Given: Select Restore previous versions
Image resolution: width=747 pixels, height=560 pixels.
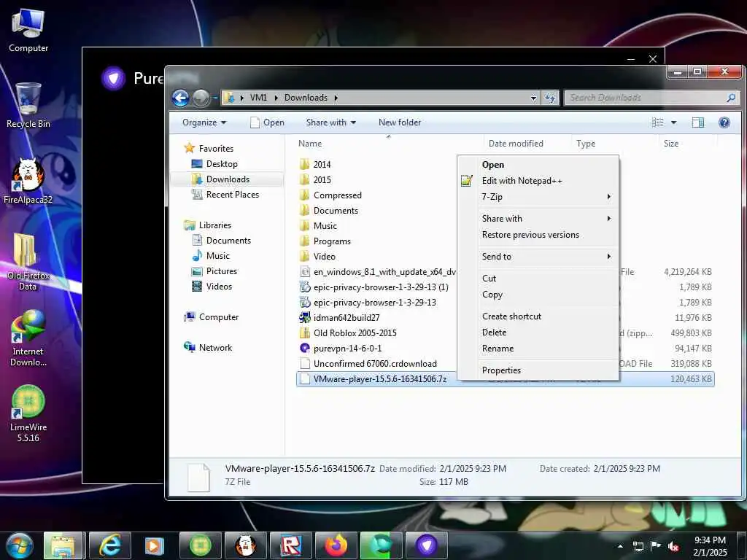Looking at the screenshot, I should [x=548, y=235].
